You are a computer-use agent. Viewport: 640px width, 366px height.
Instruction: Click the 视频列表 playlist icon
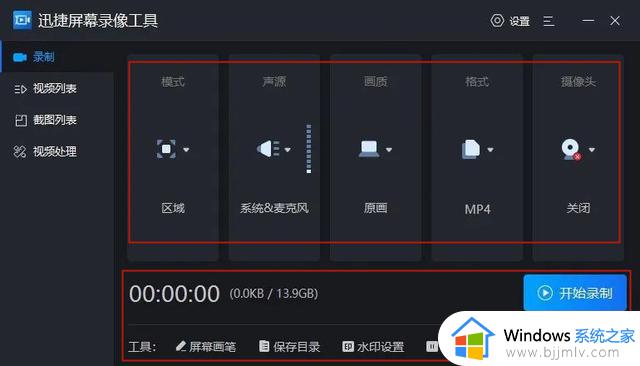coord(20,89)
